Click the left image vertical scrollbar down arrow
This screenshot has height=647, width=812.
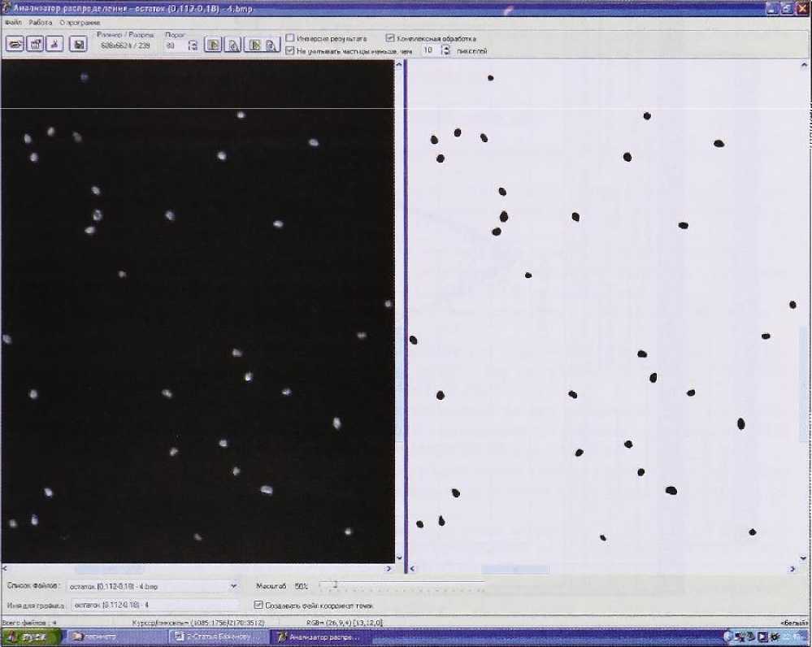(x=399, y=558)
